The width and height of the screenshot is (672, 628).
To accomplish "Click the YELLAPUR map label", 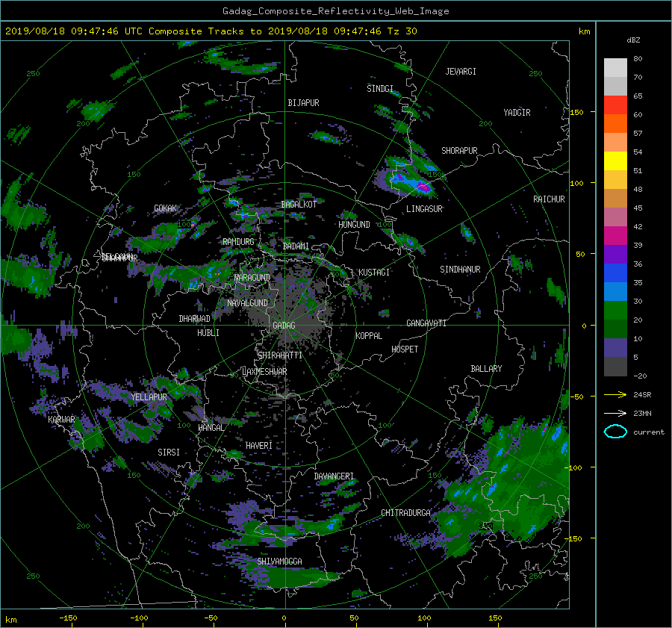I will coord(149,397).
